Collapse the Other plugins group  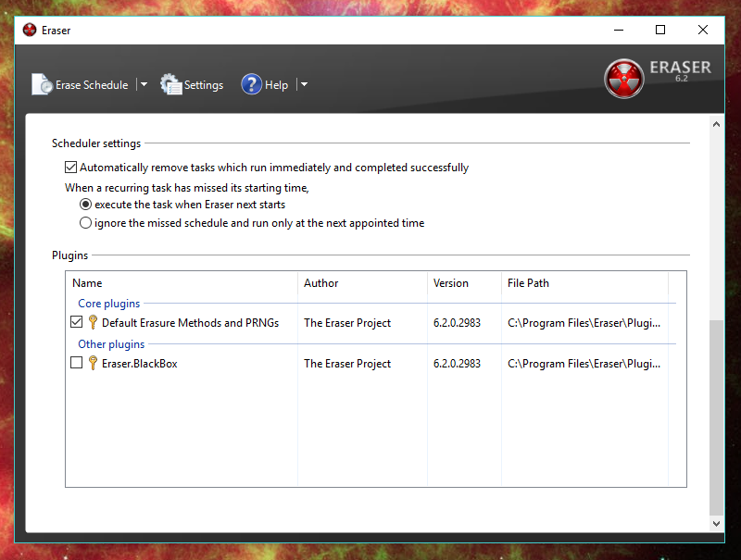111,344
